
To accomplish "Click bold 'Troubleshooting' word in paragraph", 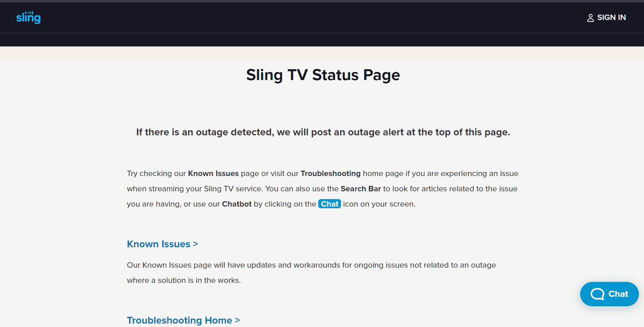I will (x=330, y=173).
